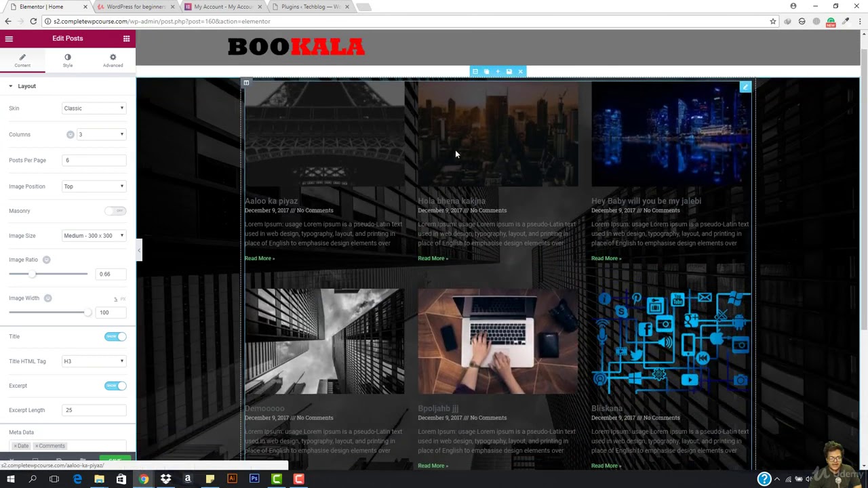Click the Image Width info icon
Screen dimensions: 868x488
pyautogui.click(x=47, y=298)
